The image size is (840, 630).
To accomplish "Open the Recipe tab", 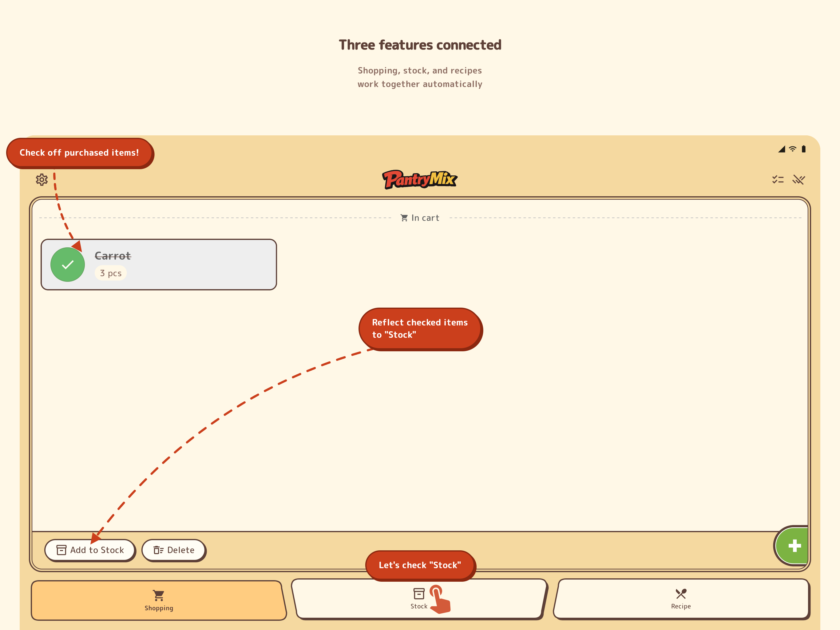I will [x=681, y=599].
